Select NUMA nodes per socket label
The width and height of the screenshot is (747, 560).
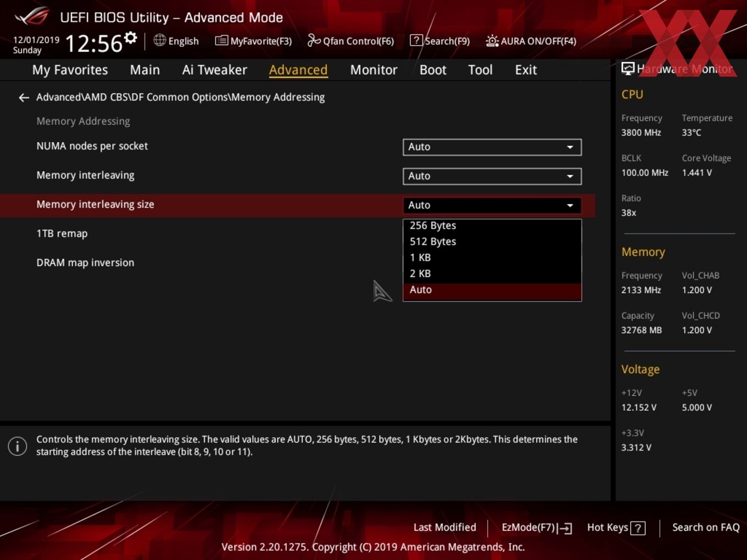click(x=92, y=147)
